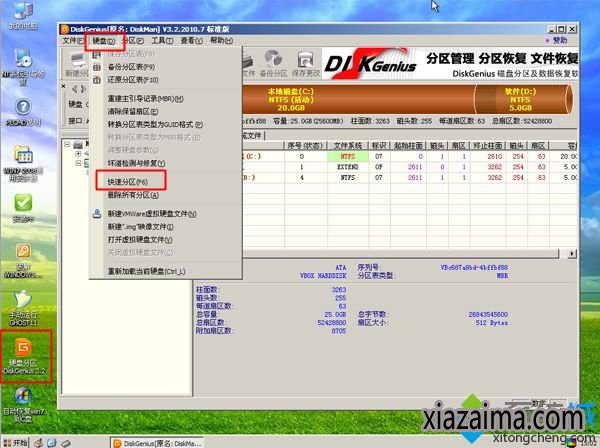Click the 开始 Start button
This screenshot has width=600, height=448.
click(15, 443)
